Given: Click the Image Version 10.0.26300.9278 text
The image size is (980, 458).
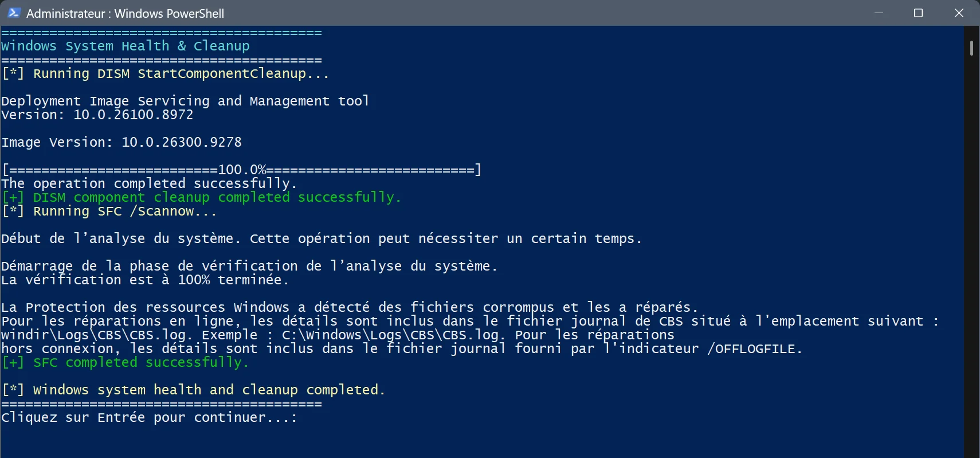Looking at the screenshot, I should [x=121, y=142].
